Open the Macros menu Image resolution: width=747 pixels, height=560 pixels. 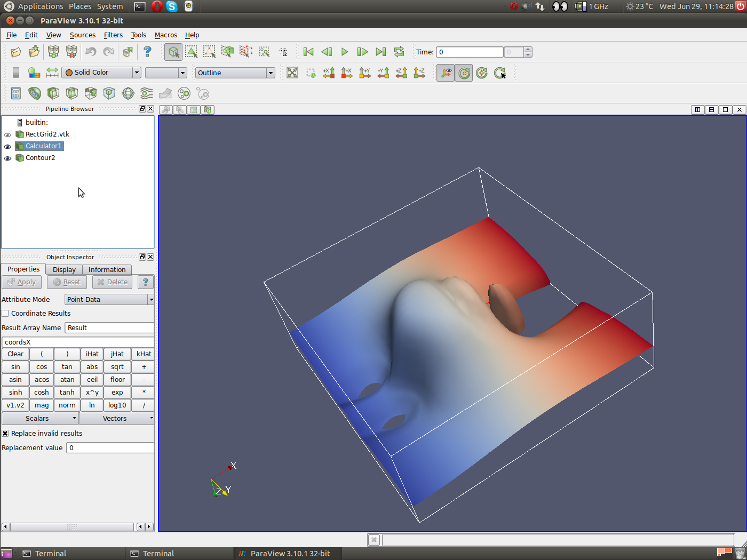166,35
